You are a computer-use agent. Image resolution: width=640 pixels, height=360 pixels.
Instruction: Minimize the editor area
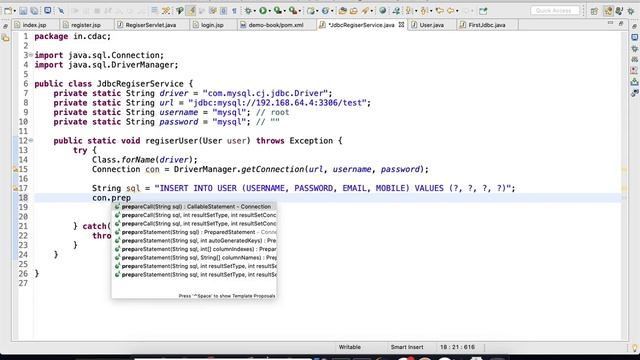610,24
